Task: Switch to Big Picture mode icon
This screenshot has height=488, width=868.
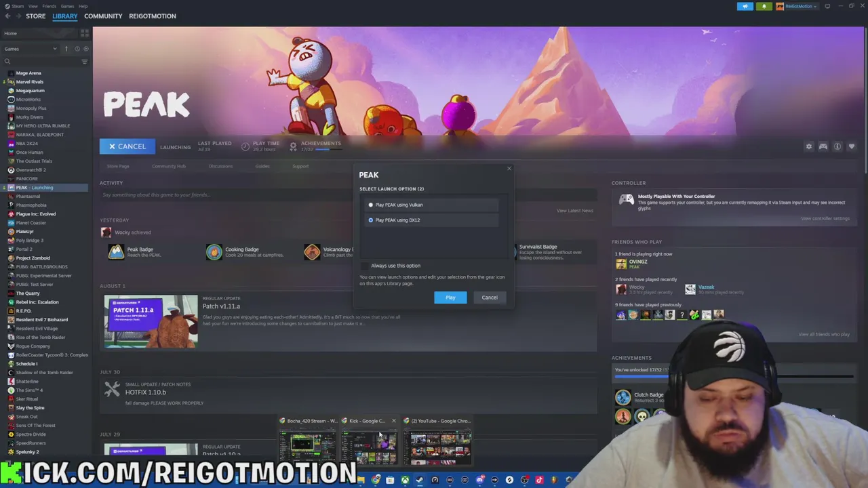Action: [827, 6]
